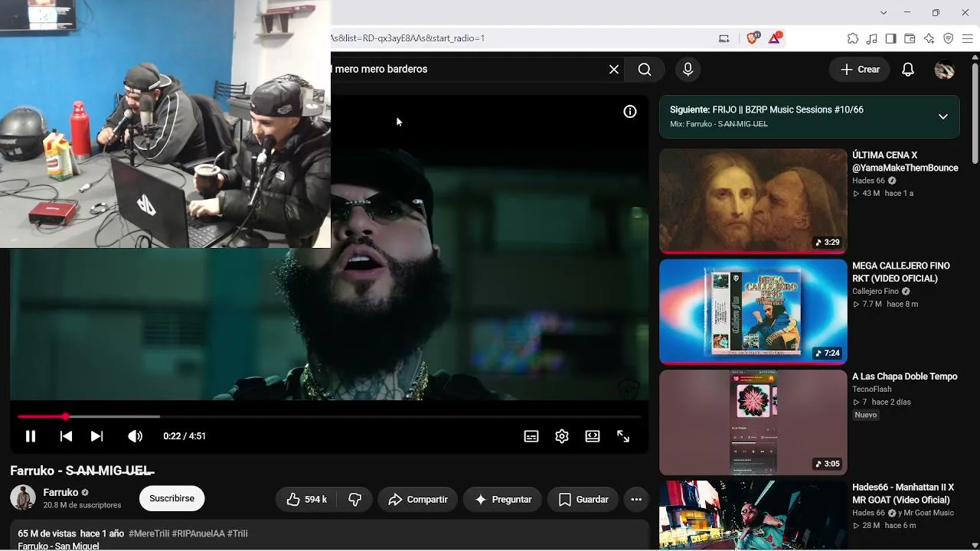Click the Farruko - S-AN-MIG-UEL video title
Viewport: 980px width, 551px height.
pyautogui.click(x=83, y=471)
